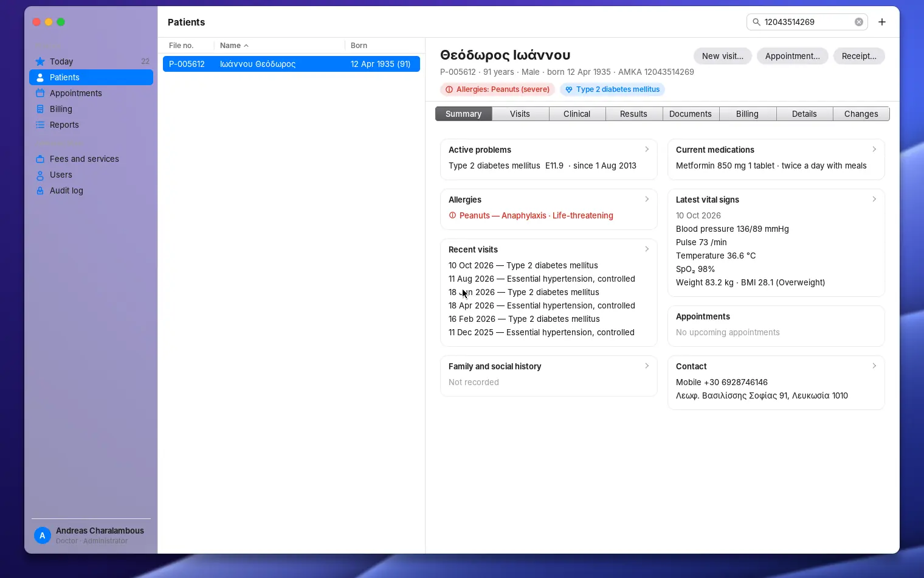The height and width of the screenshot is (578, 924).
Task: Add a new patient with plus icon
Action: click(882, 22)
